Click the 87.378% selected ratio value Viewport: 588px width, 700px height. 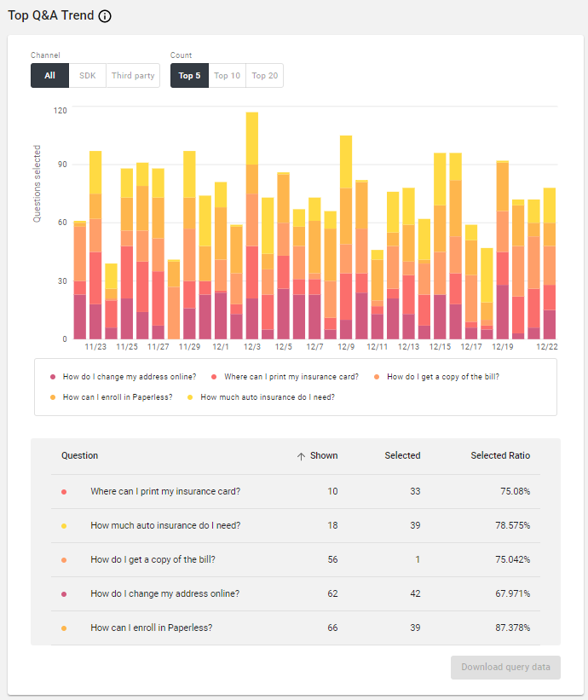pyautogui.click(x=513, y=628)
